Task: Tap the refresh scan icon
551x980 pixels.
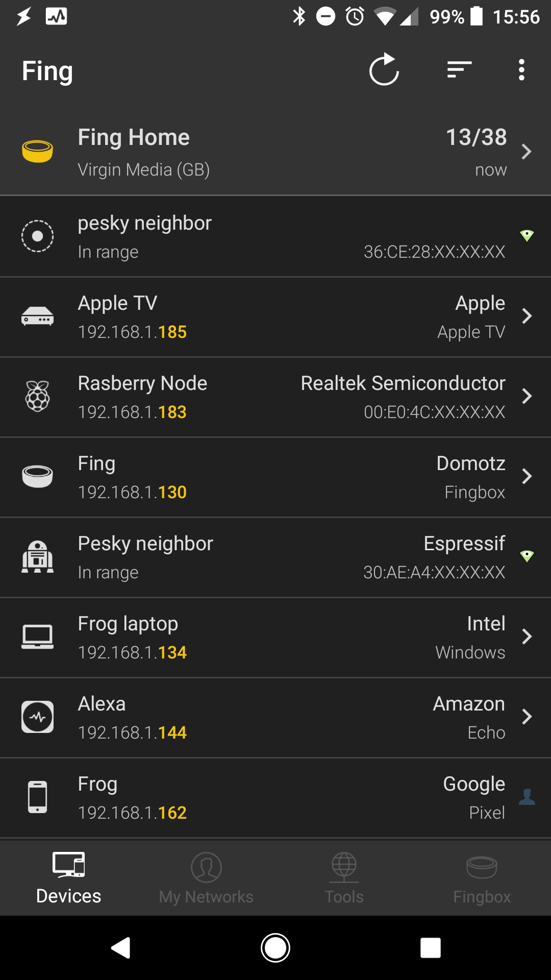Action: (384, 70)
